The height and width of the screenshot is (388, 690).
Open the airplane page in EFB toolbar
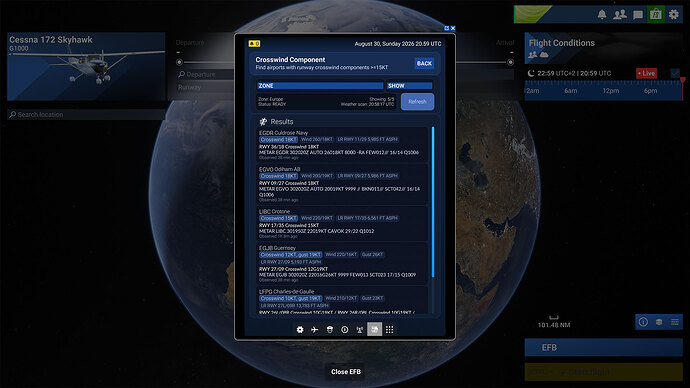(x=315, y=329)
